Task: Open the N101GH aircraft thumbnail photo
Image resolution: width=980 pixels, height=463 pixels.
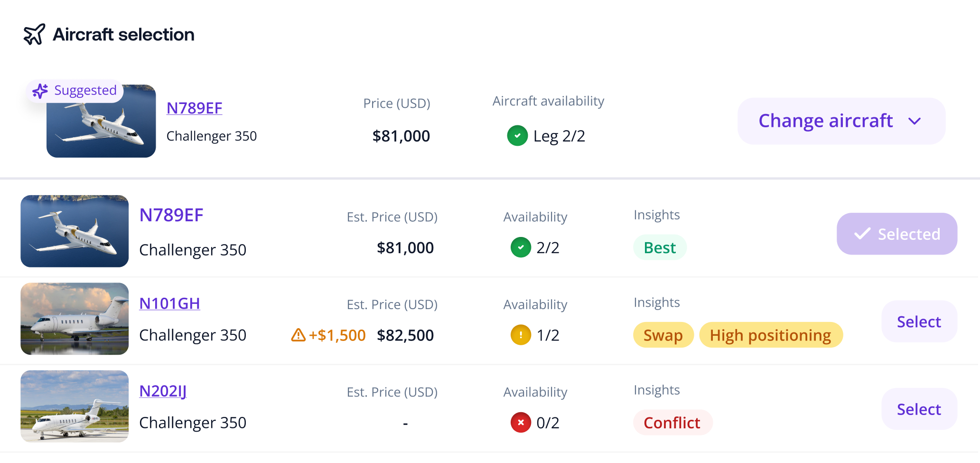Action: click(75, 319)
